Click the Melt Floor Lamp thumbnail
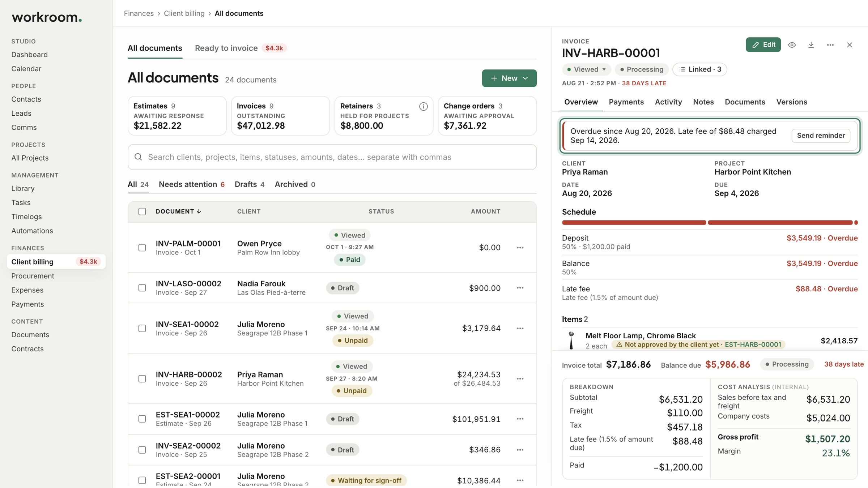This screenshot has width=868, height=488. click(571, 340)
